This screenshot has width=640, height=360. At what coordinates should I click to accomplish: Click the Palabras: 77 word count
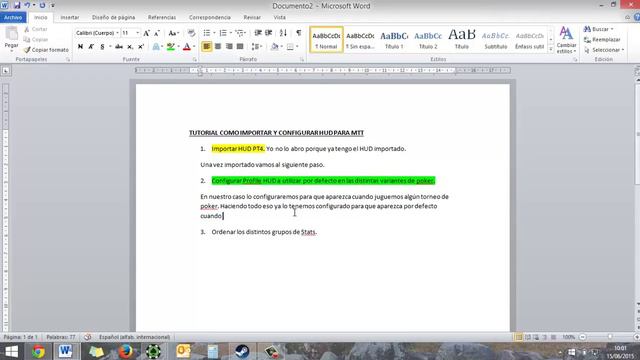coord(61,337)
